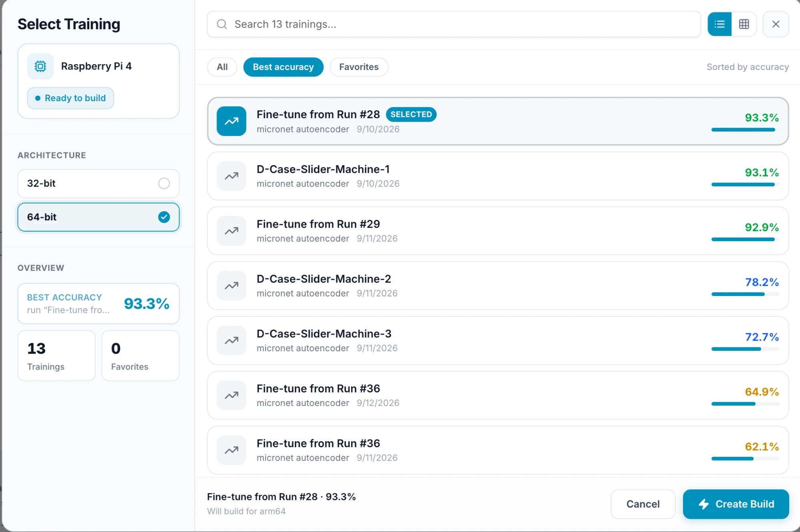Click the Create Build button
The height and width of the screenshot is (532, 800).
click(736, 504)
